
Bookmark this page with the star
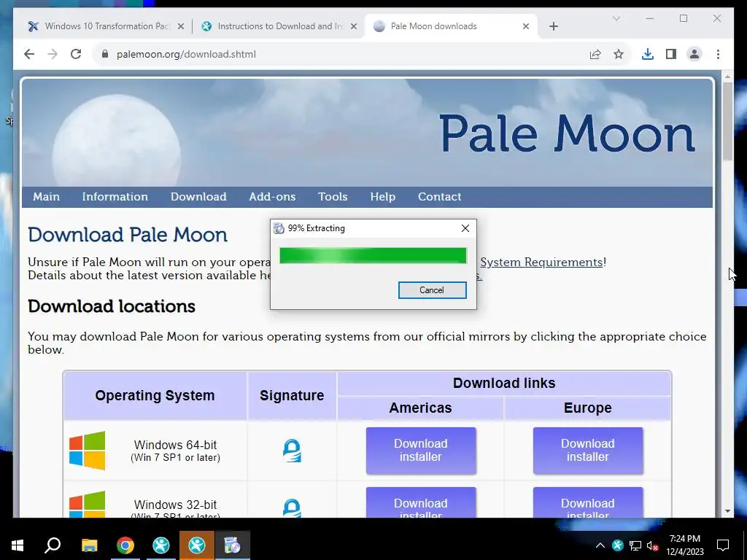619,54
